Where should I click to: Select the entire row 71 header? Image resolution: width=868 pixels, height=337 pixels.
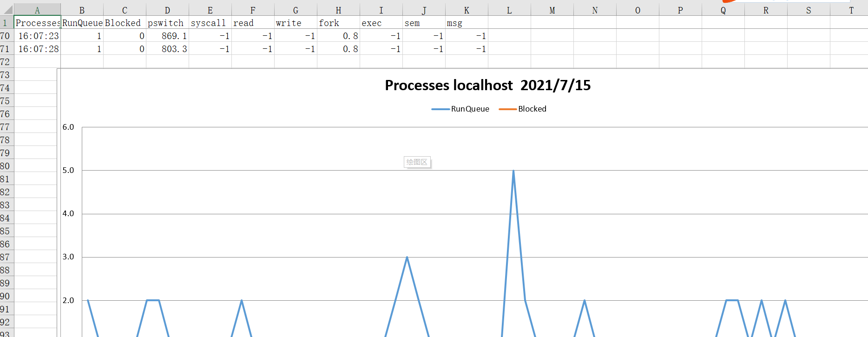tap(6, 49)
